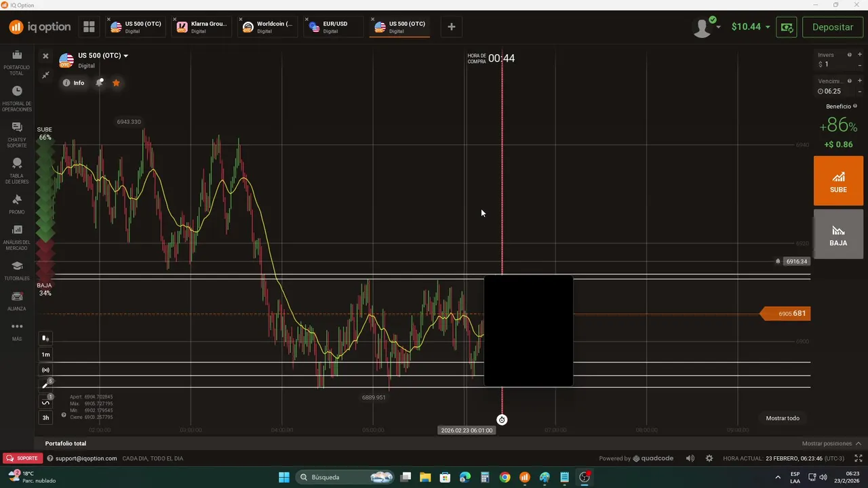The image size is (868, 488).
Task: Close the EUR/USD tab
Action: (306, 19)
